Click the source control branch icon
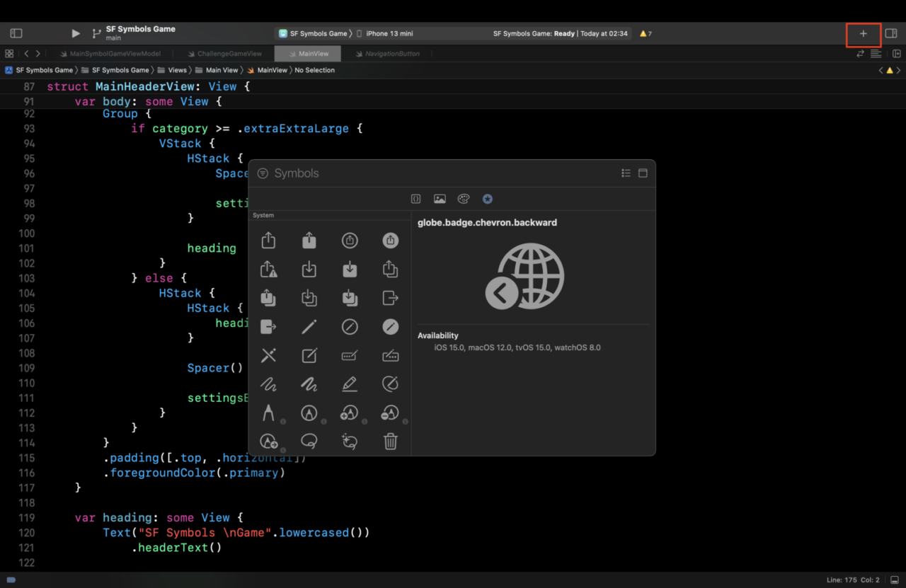Screen dimensions: 906x588 (x=96, y=33)
